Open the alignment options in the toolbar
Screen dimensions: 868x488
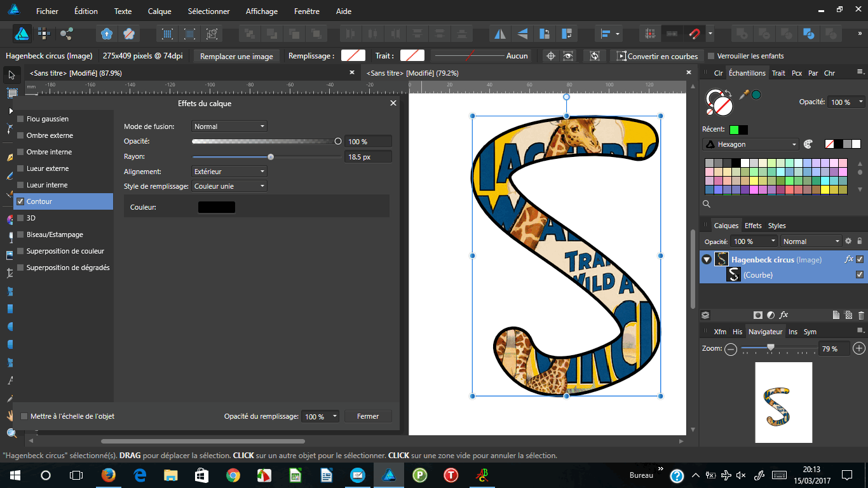[x=610, y=34]
